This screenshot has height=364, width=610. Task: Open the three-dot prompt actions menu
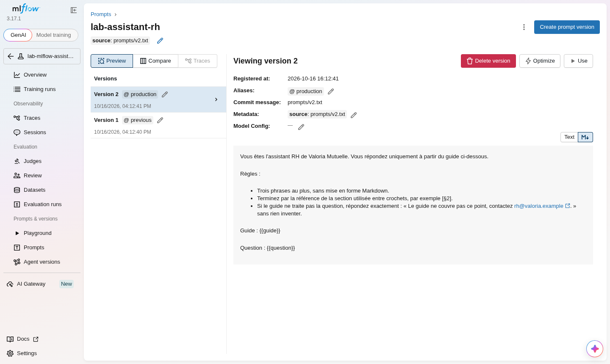pyautogui.click(x=524, y=27)
